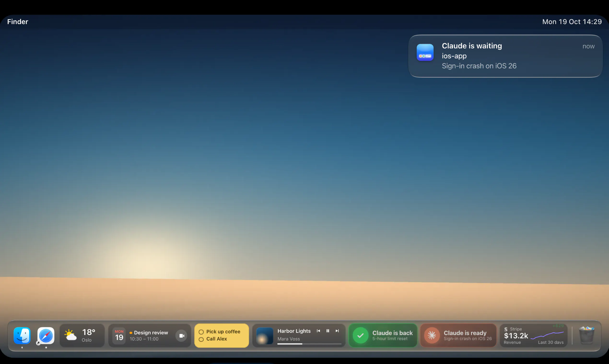Click the weather sun-cloud icon

pos(70,335)
